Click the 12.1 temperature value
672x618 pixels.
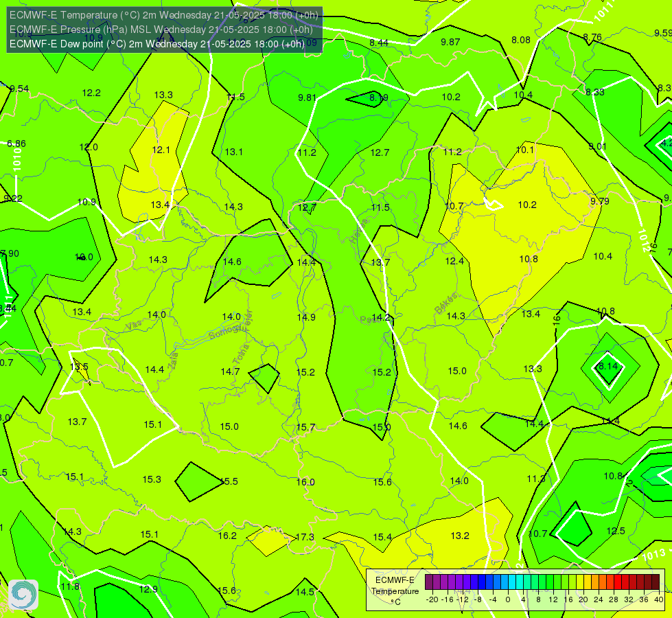click(x=161, y=150)
